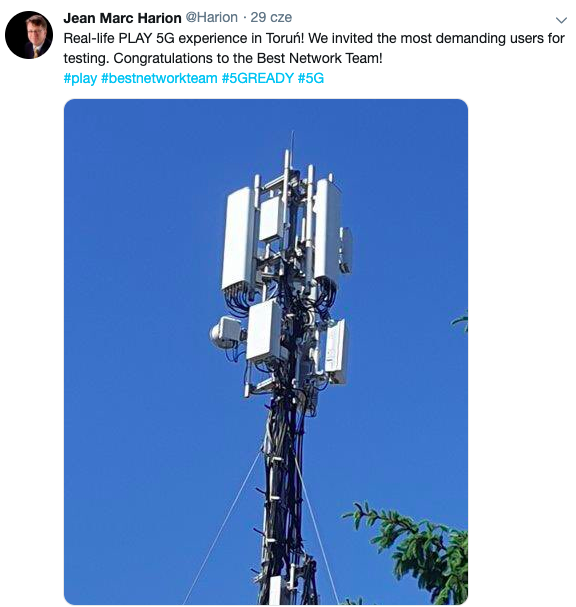Open Jean Marc Harion's profile avatar

29,35
